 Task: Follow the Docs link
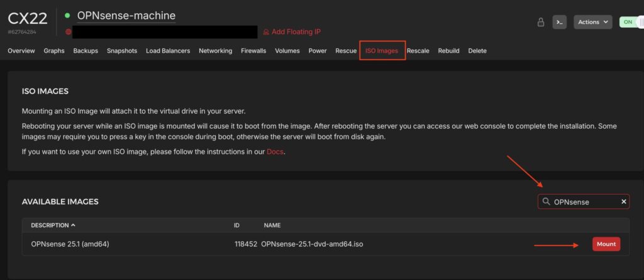pyautogui.click(x=275, y=152)
